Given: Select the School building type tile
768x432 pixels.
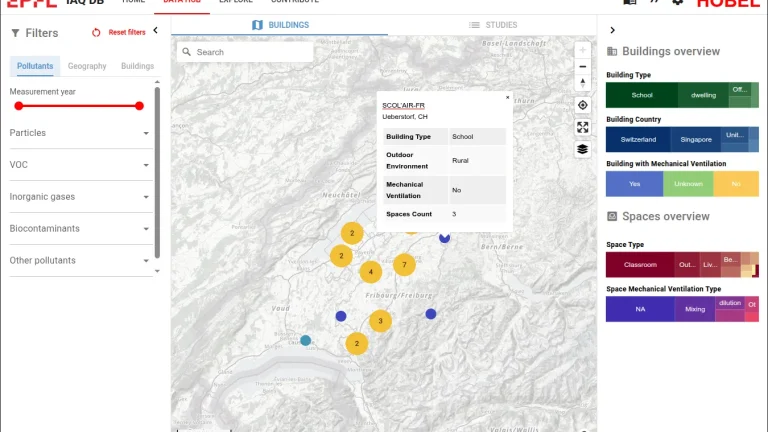Looking at the screenshot, I should click(x=641, y=95).
